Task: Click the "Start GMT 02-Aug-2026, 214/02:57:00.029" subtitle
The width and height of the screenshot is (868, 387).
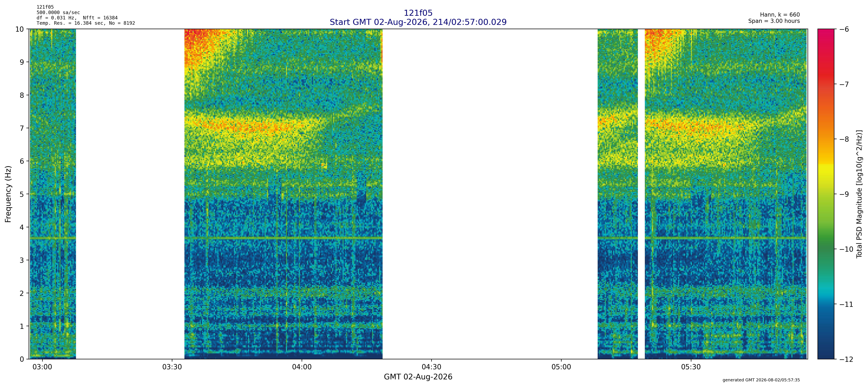Action: pos(418,22)
